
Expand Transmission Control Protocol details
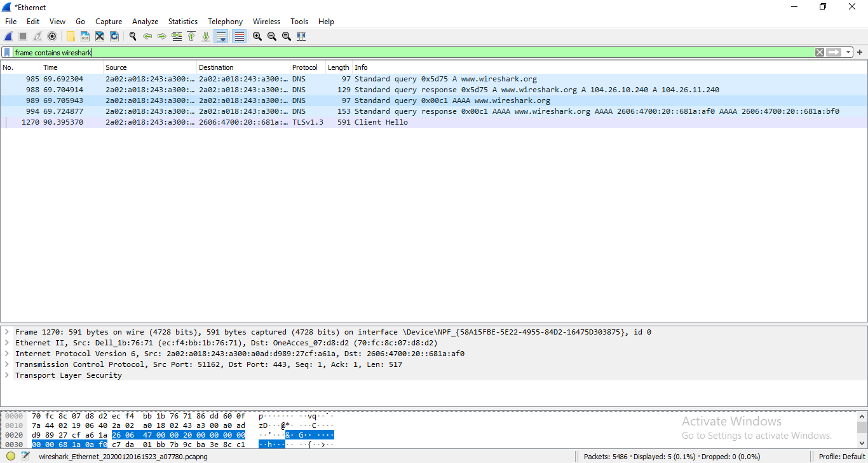(7, 364)
